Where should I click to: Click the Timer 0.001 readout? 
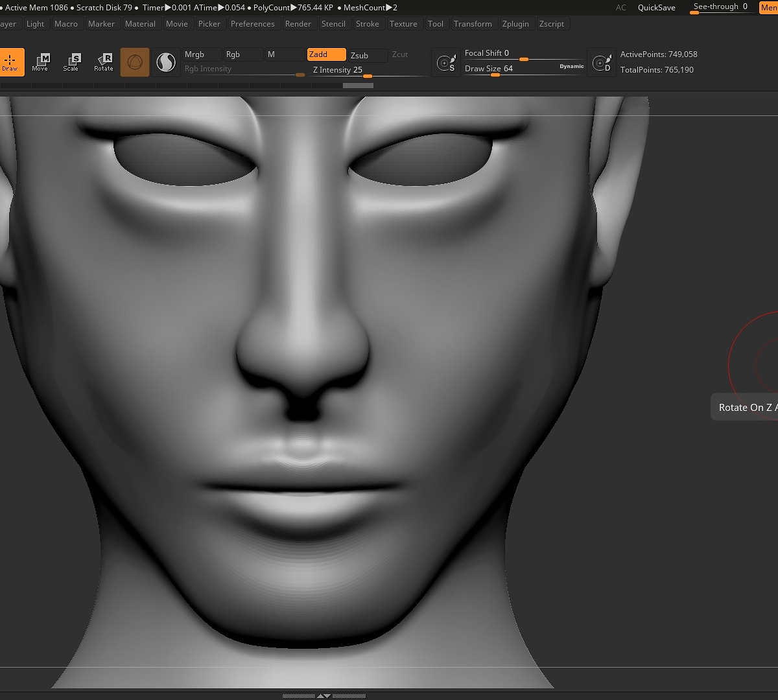pyautogui.click(x=167, y=8)
